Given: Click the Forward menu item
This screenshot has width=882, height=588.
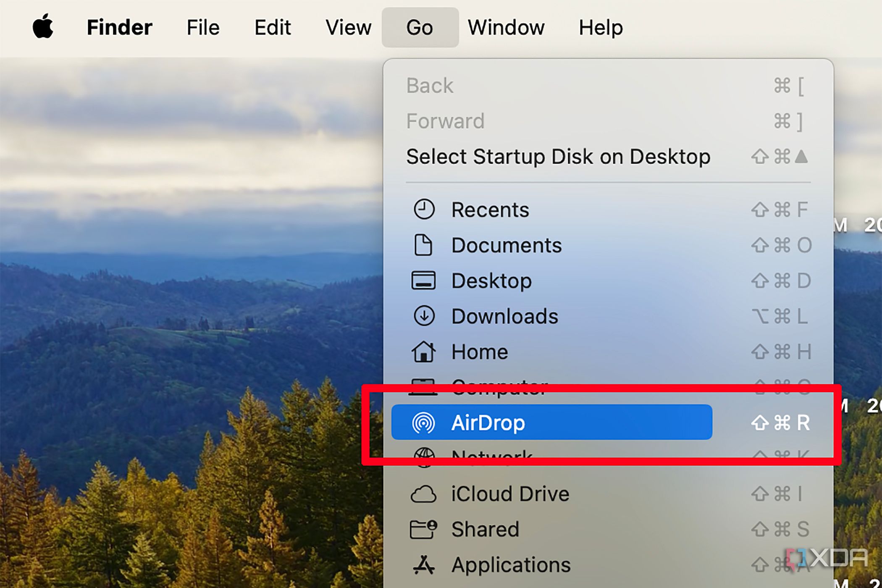Looking at the screenshot, I should (608, 121).
